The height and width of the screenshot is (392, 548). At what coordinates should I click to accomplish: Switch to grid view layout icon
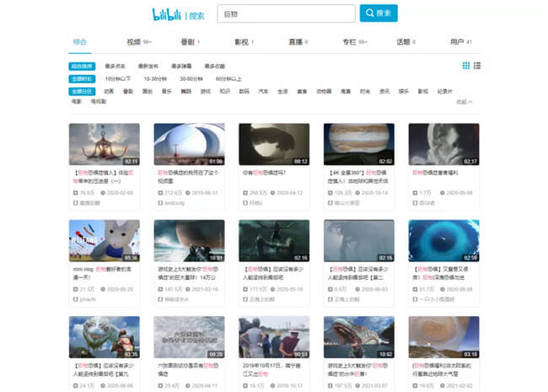point(466,66)
